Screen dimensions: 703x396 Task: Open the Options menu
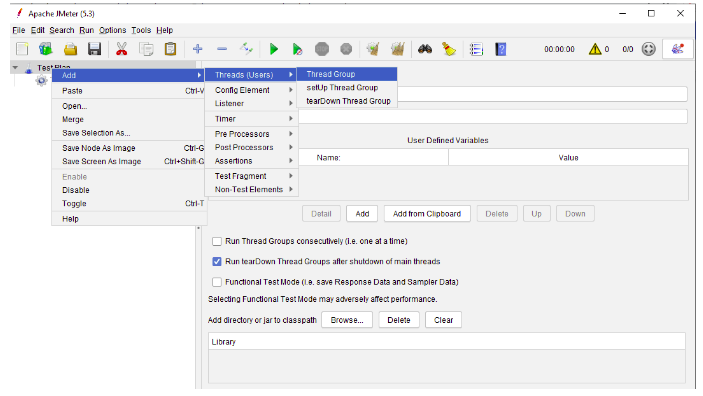[113, 30]
